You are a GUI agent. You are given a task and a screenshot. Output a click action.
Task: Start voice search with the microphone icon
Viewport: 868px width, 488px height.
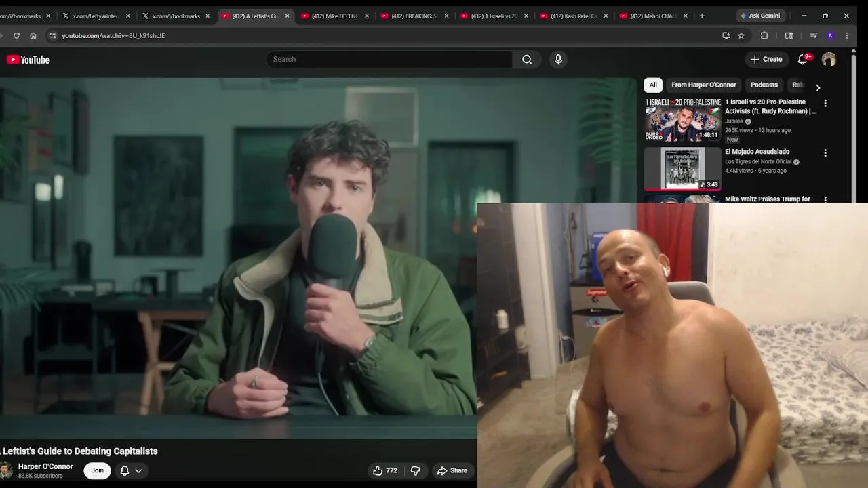click(558, 59)
